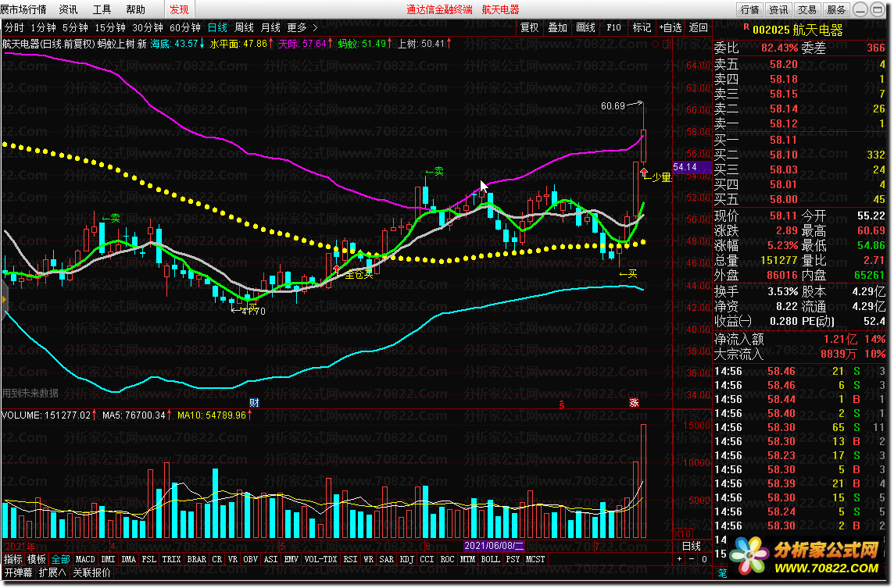This screenshot has height=588, width=894.
Task: Switch to the TRIX indicator
Action: pos(171,560)
